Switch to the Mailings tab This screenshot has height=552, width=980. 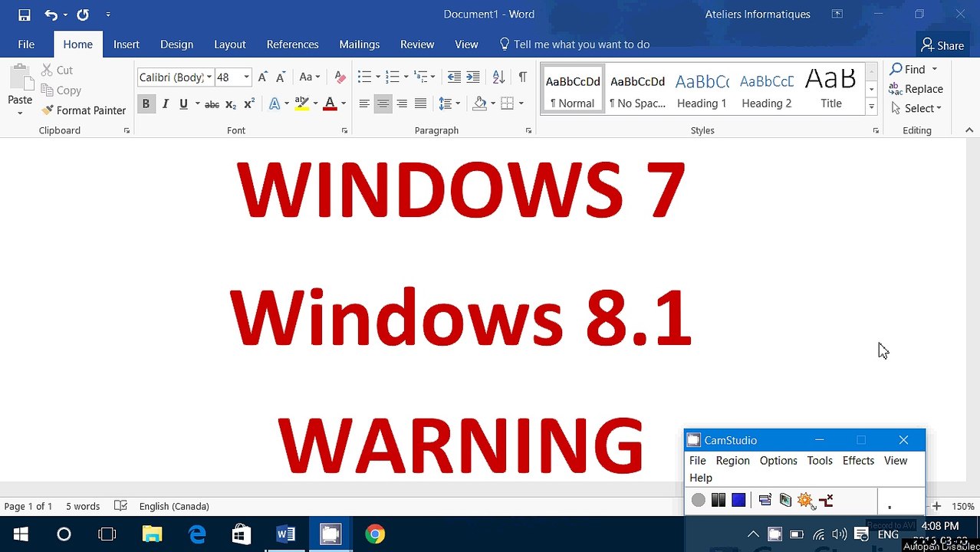pyautogui.click(x=359, y=44)
